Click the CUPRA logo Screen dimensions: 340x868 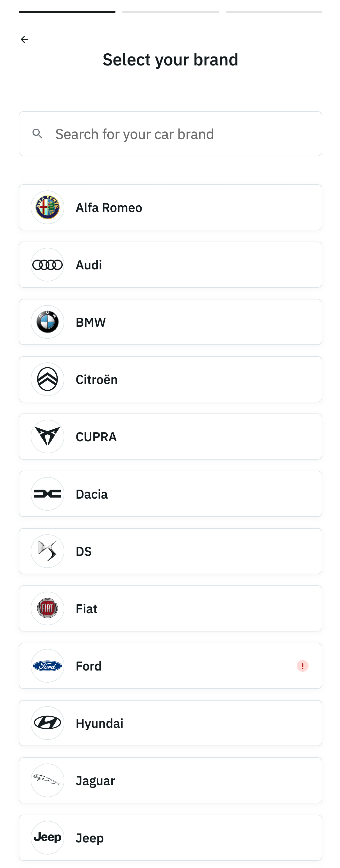(47, 437)
